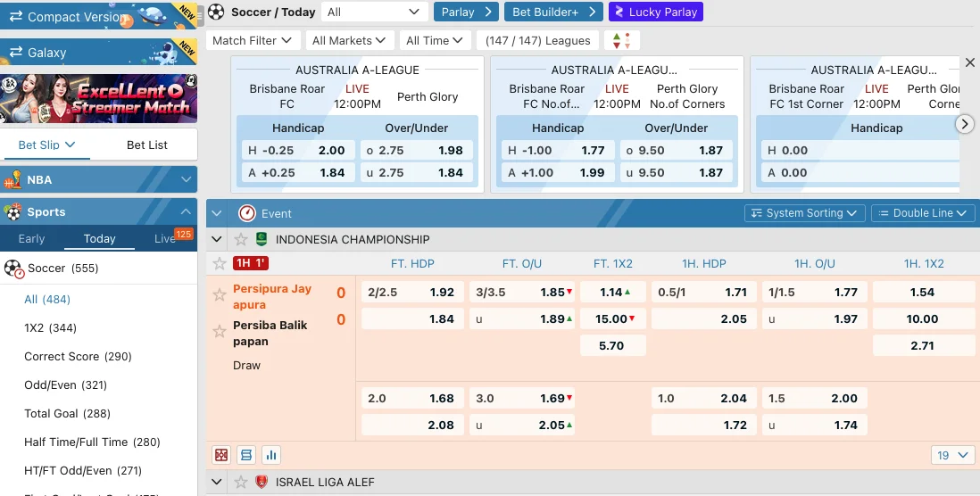Viewport: 980px width, 496px height.
Task: Select the Odd/Even (321) filter
Action: coord(66,384)
